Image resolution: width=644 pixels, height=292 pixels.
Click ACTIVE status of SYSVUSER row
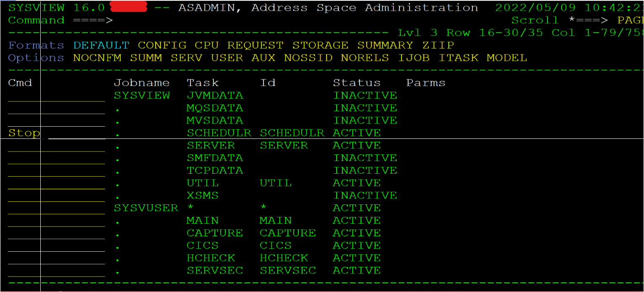(357, 208)
